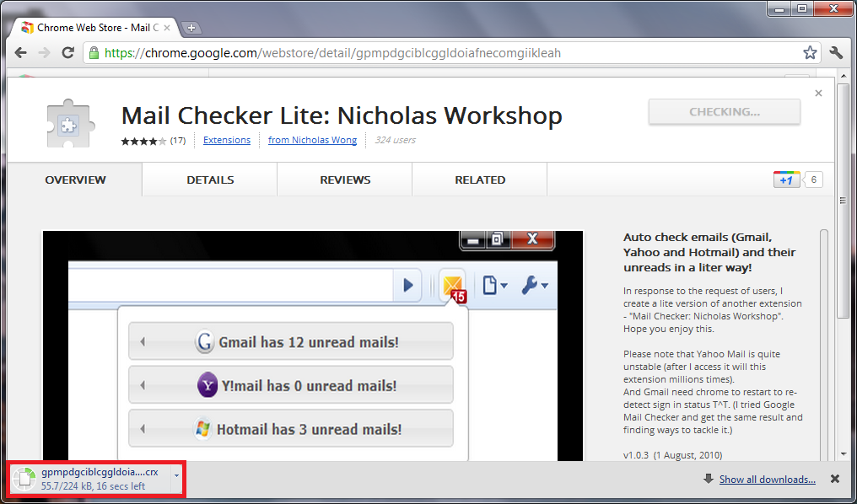The width and height of the screenshot is (857, 504).
Task: Click the green HTTPS padlock icon
Action: coord(94,53)
